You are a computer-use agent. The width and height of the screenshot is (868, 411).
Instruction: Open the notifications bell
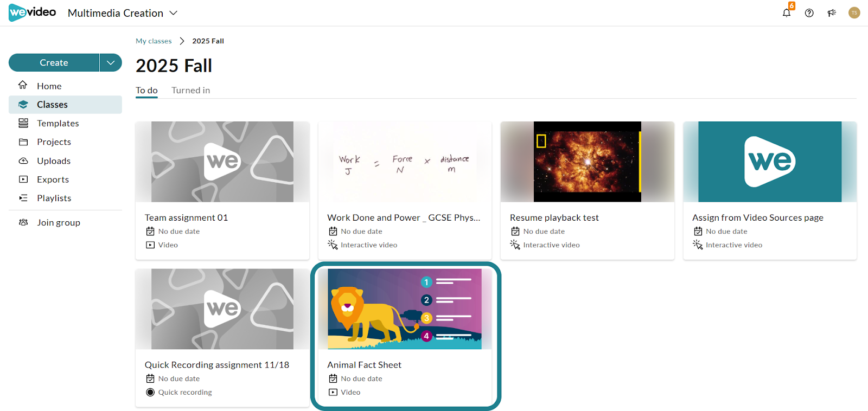(787, 13)
